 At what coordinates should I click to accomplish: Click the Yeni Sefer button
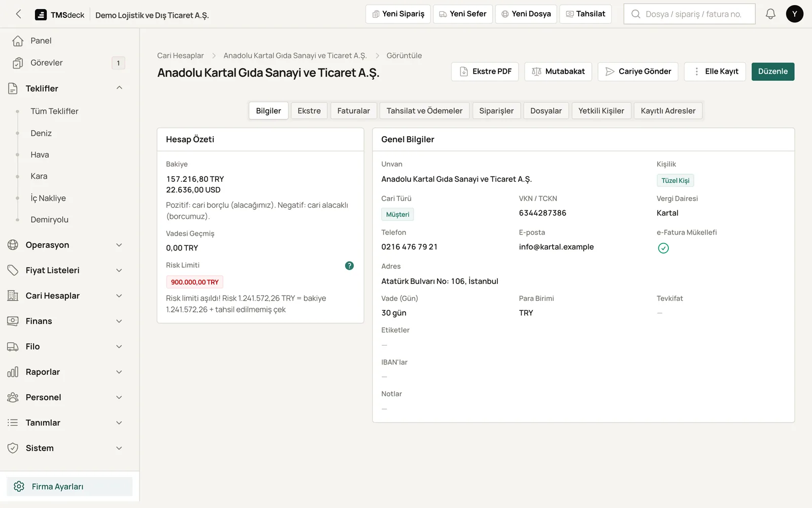(463, 14)
